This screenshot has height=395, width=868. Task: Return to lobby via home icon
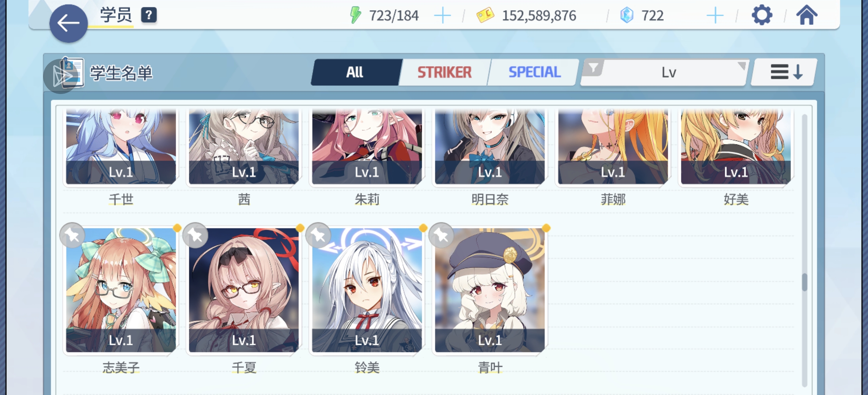[x=807, y=15]
